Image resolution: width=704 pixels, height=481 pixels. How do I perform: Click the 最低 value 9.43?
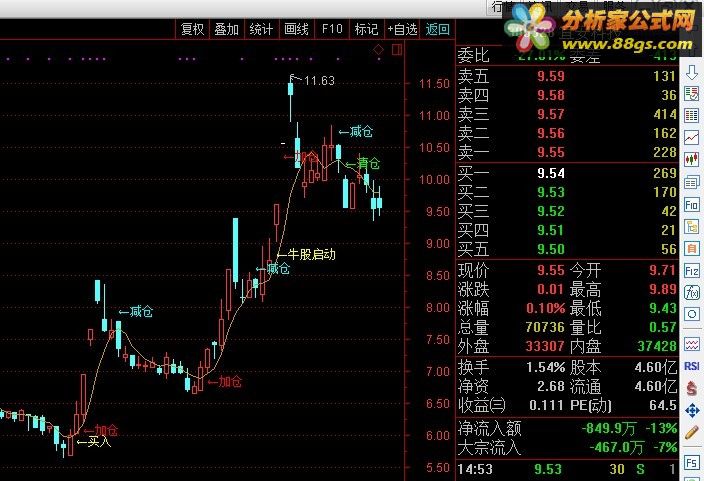coord(662,308)
